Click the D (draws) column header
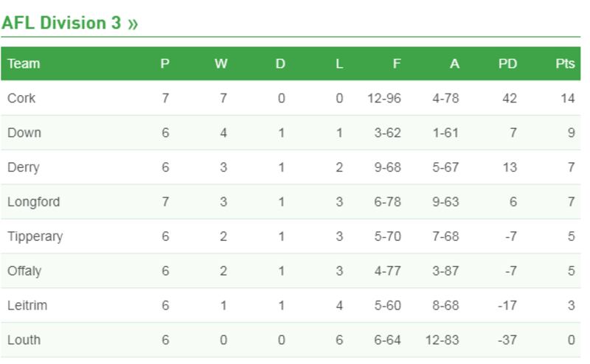This screenshot has height=364, width=590. [x=280, y=63]
